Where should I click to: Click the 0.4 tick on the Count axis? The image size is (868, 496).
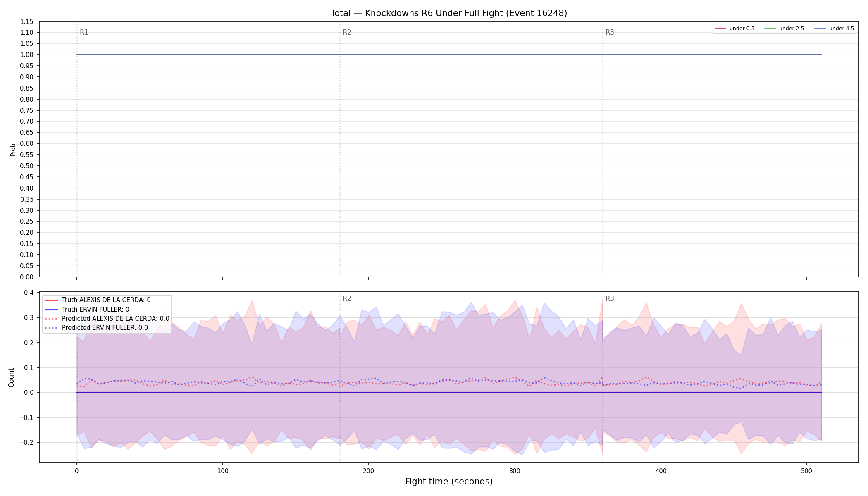coord(29,293)
